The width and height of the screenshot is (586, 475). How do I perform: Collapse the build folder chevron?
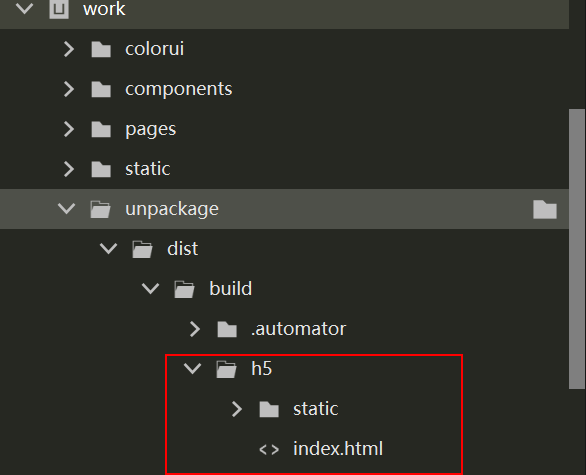[151, 289]
